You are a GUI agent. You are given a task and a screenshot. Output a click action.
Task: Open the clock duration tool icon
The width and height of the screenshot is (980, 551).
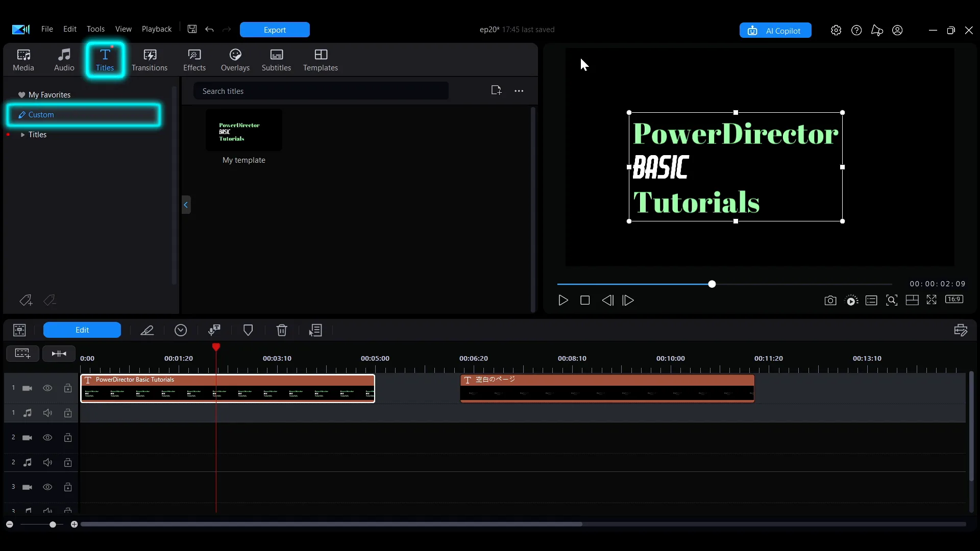pos(181,330)
